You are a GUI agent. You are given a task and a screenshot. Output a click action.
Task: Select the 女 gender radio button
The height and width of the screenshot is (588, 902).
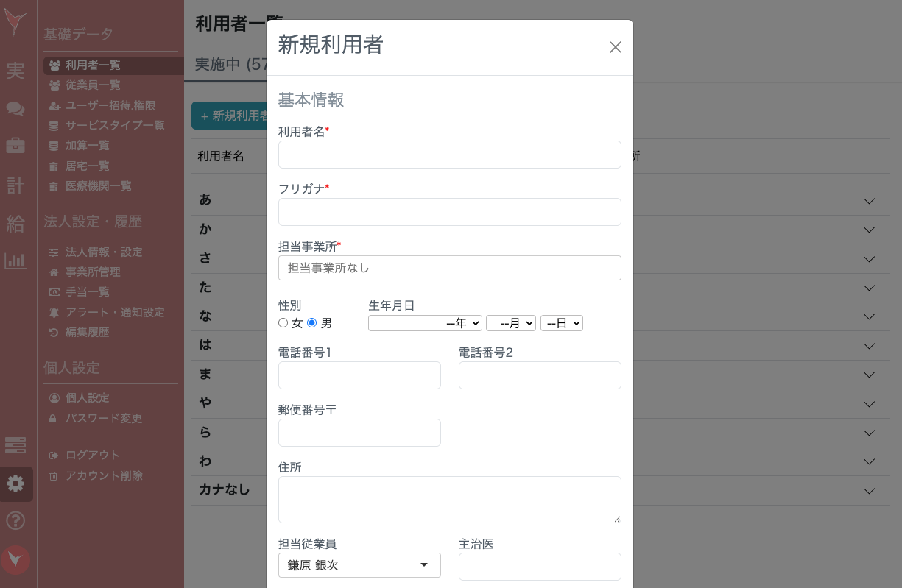(x=283, y=323)
